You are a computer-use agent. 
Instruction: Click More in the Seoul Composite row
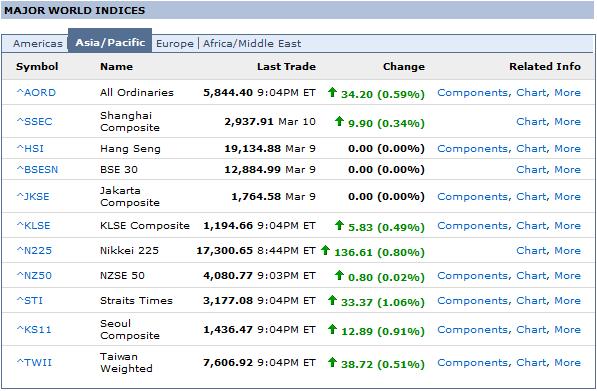click(x=567, y=329)
